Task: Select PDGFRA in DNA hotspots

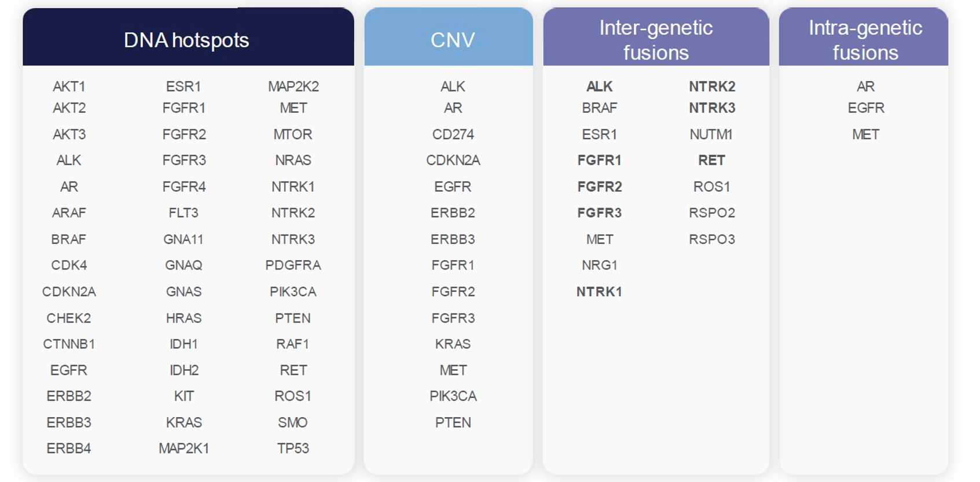Action: click(293, 265)
